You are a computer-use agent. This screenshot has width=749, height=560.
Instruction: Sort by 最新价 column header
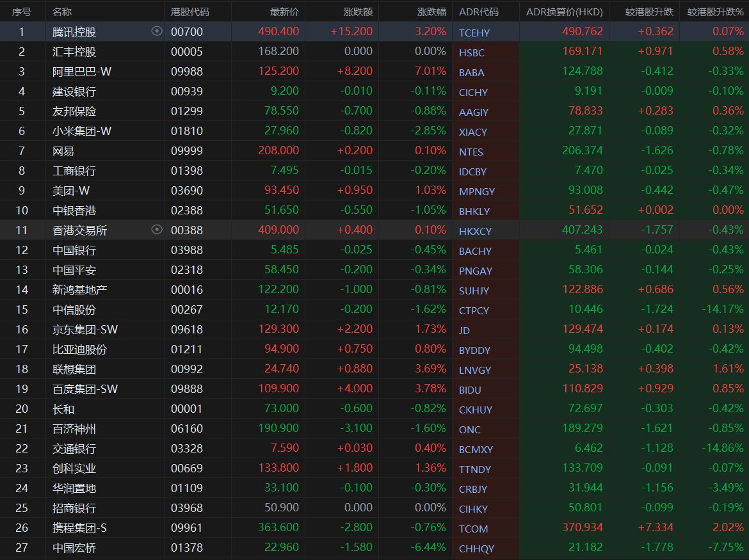point(284,12)
